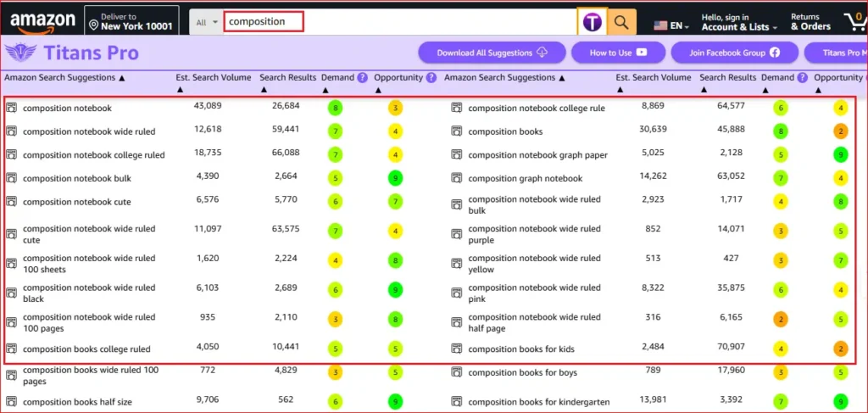Select 'composition books wide ruled 100 pages' suggestion
Viewport: 868px width, 413px height.
91,376
